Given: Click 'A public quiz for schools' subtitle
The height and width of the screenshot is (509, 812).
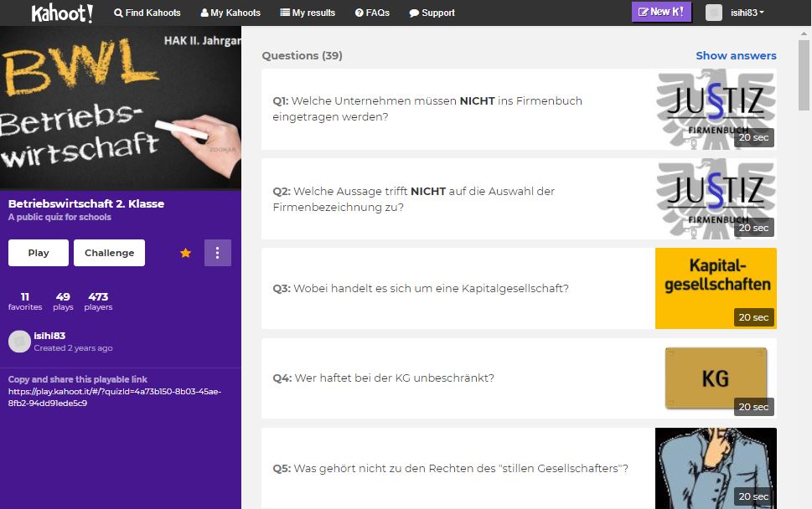Looking at the screenshot, I should [x=59, y=218].
